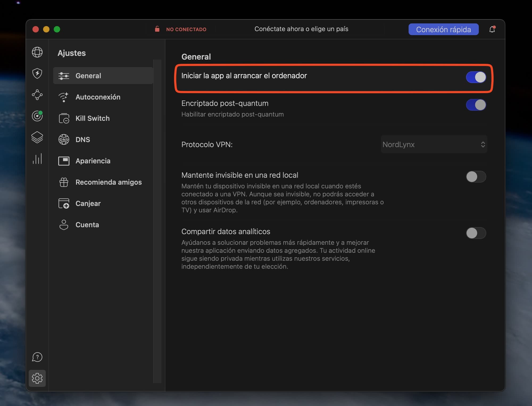Click the Canjear card icon
The width and height of the screenshot is (532, 406).
click(64, 204)
